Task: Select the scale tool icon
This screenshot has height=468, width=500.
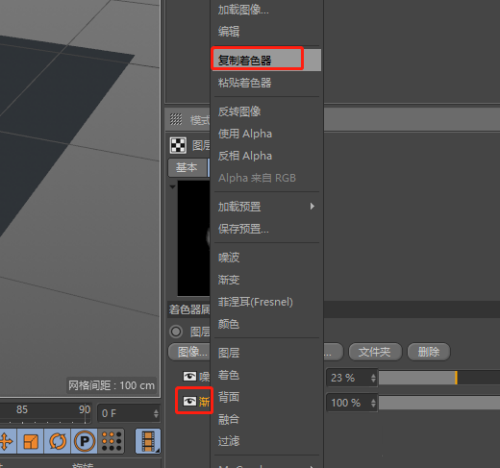Action: 30,441
